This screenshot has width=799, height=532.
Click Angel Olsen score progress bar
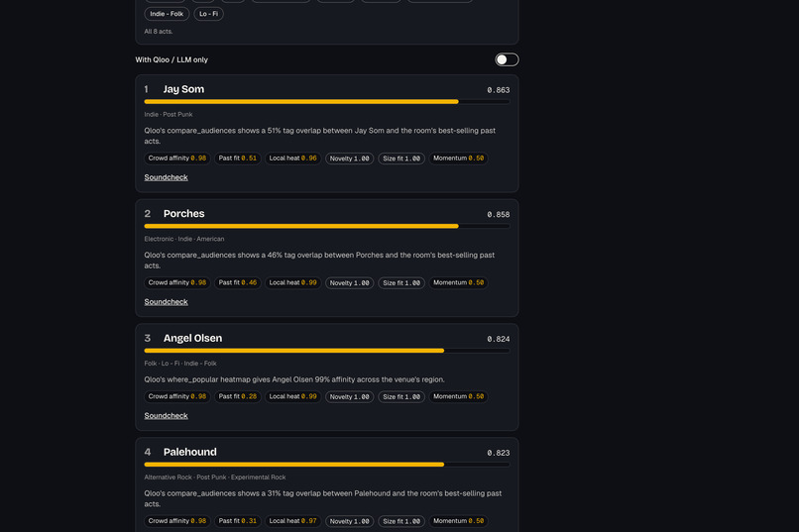point(326,351)
